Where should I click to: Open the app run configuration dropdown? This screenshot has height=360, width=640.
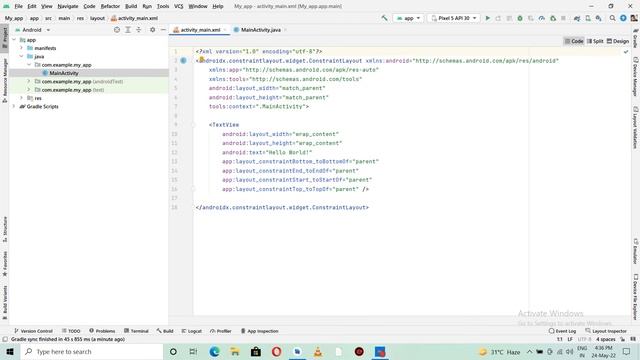click(408, 18)
